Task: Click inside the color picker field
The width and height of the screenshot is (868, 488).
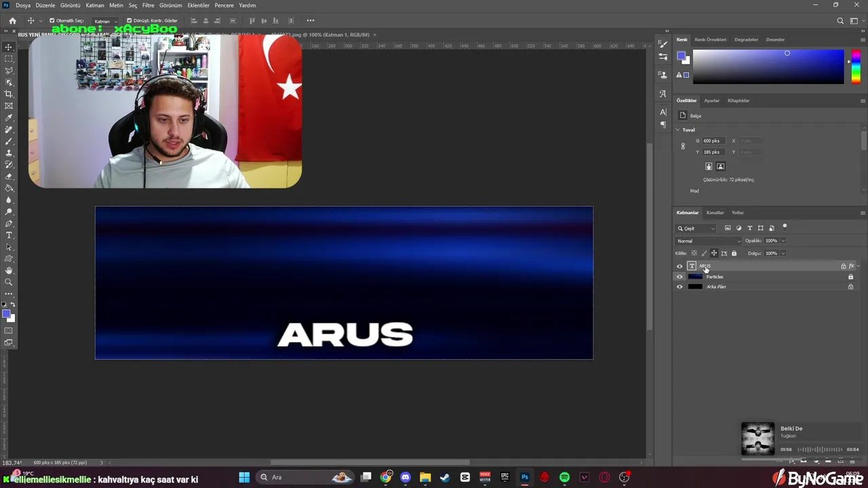Action: (768, 66)
